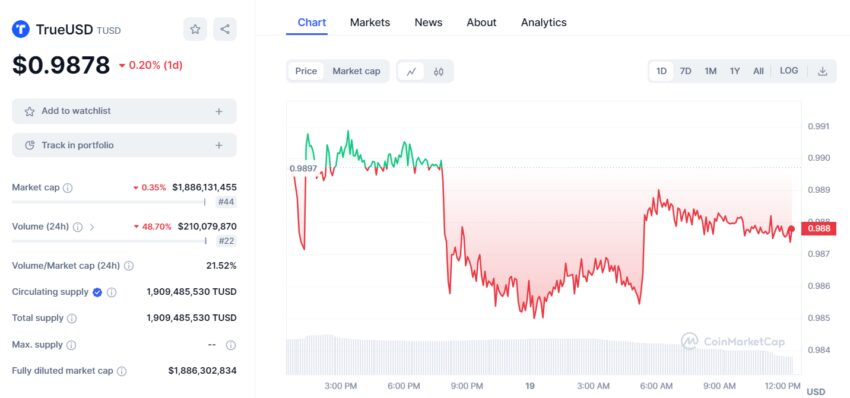
Task: Open the Markets tab
Action: pos(370,22)
